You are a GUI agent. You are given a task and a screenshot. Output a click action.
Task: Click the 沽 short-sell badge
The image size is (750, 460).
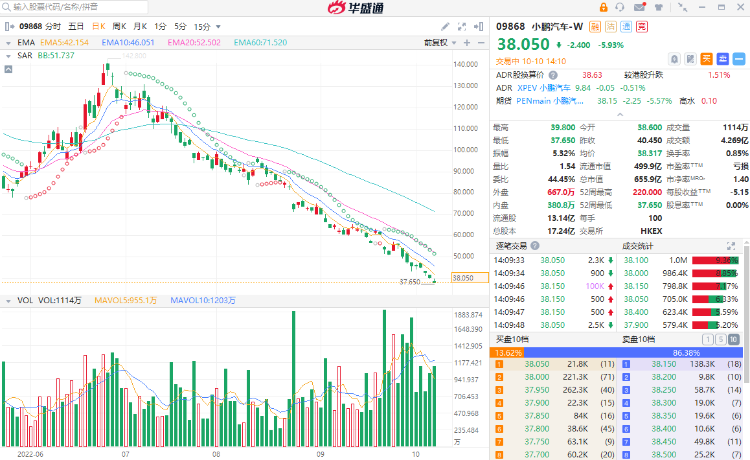pyautogui.click(x=610, y=27)
